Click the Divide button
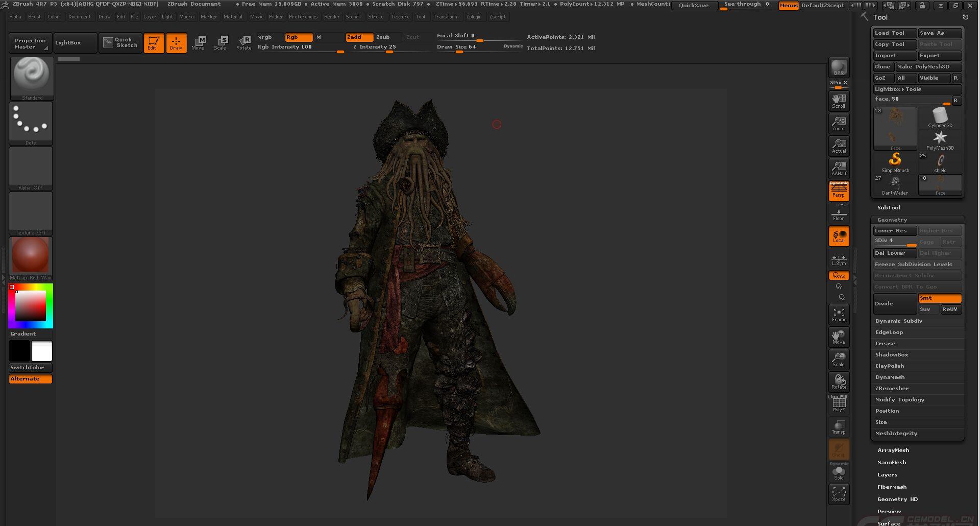Image resolution: width=980 pixels, height=526 pixels. coord(895,304)
